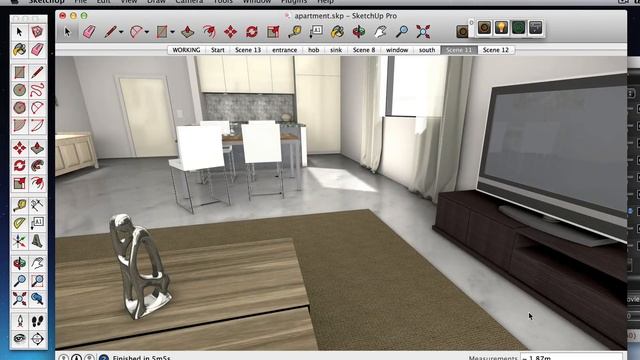Open the Scene 12 tab
640x360 pixels.
(496, 50)
